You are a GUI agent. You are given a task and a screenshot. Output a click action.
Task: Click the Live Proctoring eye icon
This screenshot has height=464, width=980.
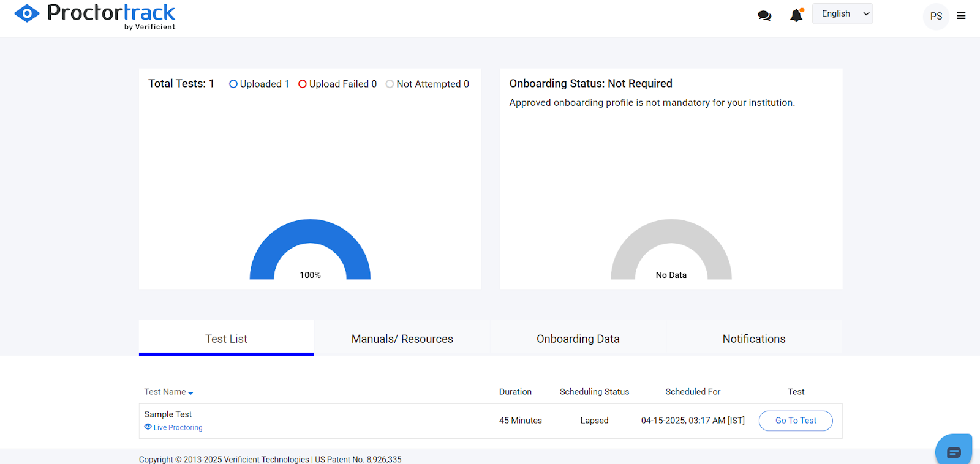pos(148,427)
